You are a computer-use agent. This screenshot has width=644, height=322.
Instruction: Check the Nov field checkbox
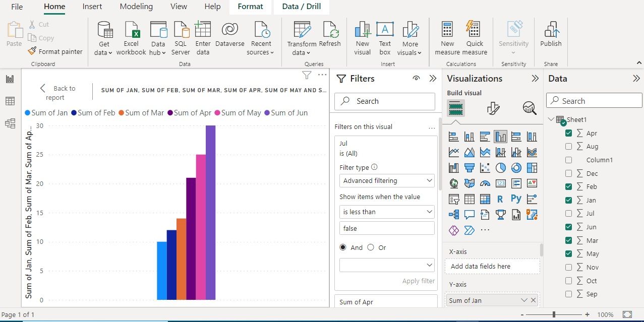coord(569,267)
